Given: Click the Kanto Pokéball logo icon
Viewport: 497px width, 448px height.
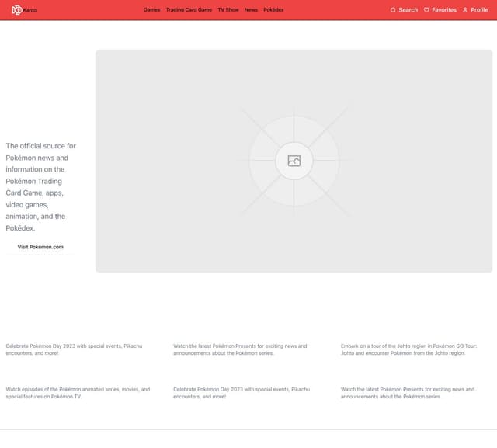Looking at the screenshot, I should 17,10.
